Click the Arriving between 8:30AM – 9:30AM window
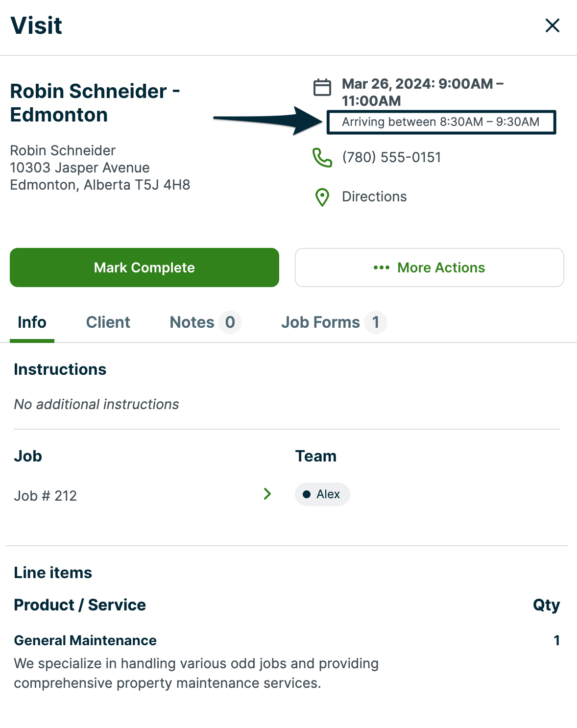Viewport: 577px width, 728px height. [x=440, y=122]
